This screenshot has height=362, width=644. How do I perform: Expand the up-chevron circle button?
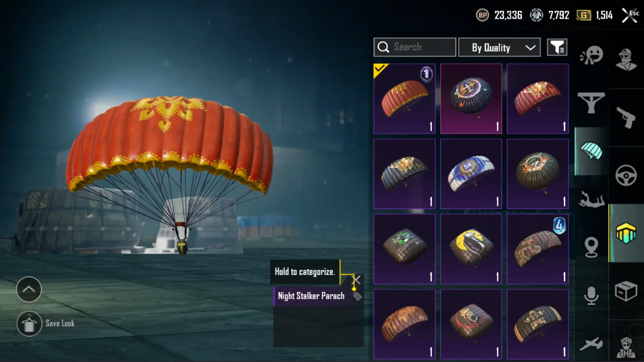tap(29, 289)
